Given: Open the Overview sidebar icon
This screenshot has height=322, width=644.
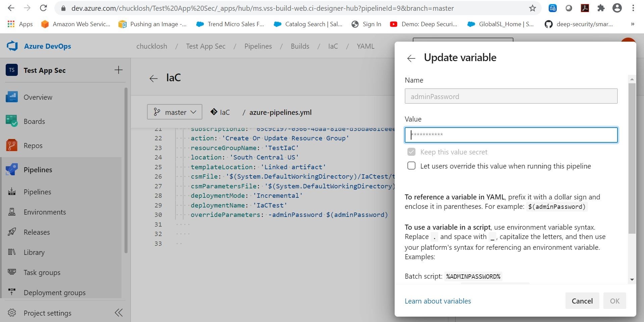Looking at the screenshot, I should (12, 97).
